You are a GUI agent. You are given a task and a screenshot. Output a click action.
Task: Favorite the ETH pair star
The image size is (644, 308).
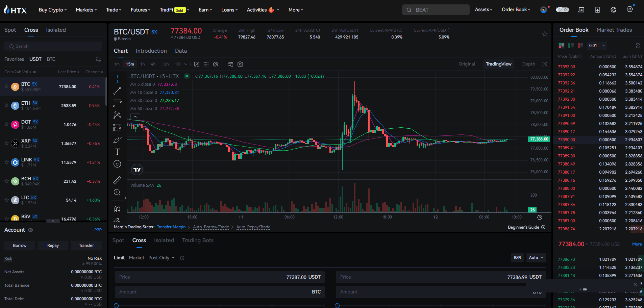[6, 106]
